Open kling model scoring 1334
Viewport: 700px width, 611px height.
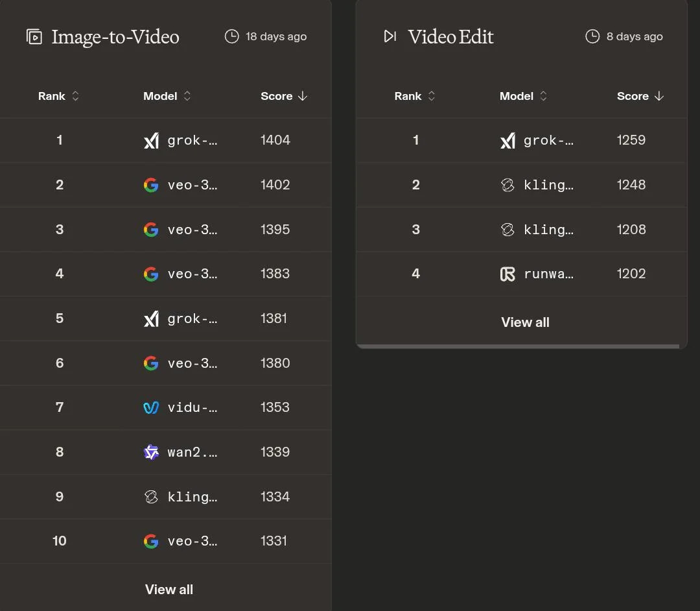(x=192, y=497)
